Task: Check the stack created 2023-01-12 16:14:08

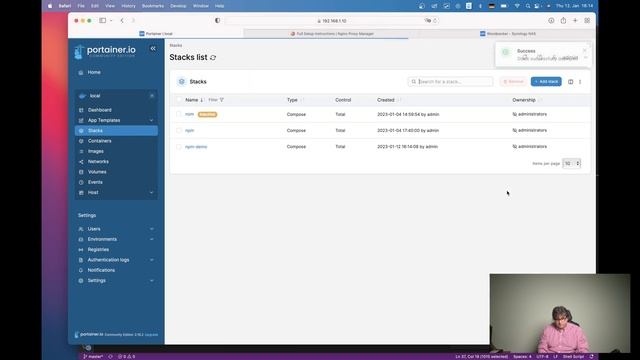Action: pos(179,147)
